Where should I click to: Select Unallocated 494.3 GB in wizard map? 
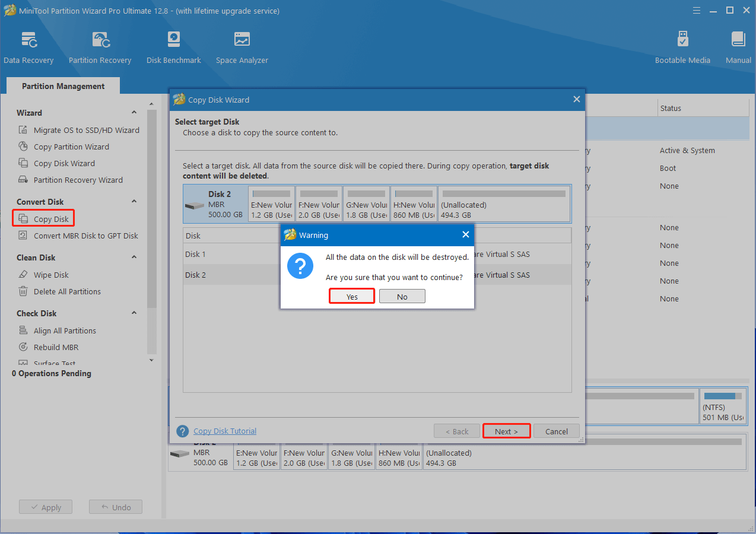tap(504, 204)
